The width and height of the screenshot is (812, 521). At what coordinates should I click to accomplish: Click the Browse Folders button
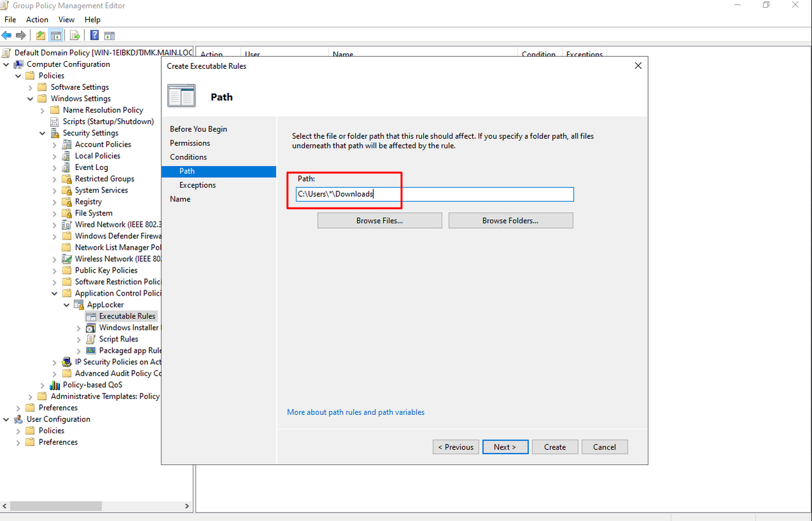coord(511,220)
